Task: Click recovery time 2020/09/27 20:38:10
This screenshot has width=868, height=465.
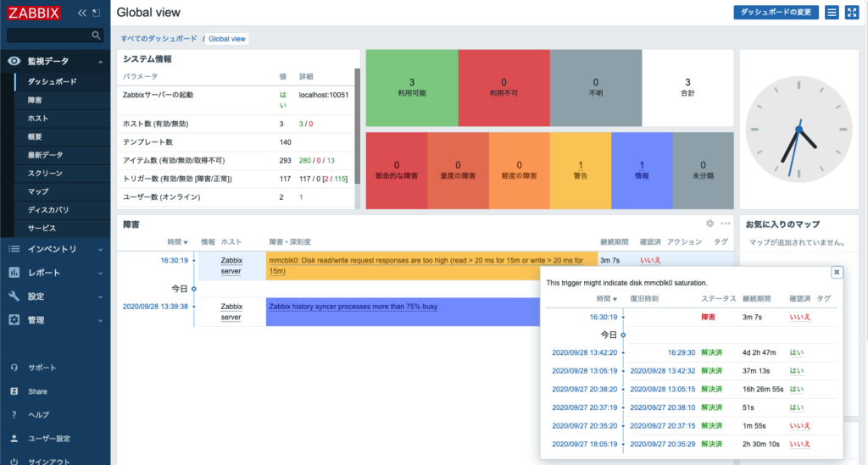Action: [x=663, y=407]
